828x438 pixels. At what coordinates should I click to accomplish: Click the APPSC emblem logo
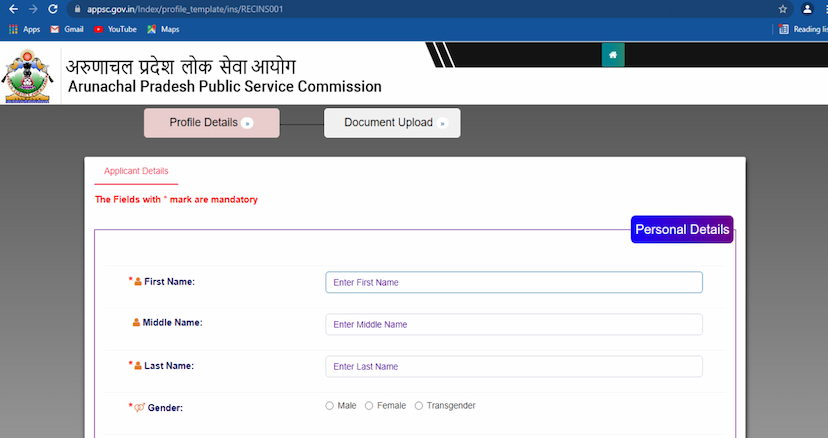coord(27,76)
